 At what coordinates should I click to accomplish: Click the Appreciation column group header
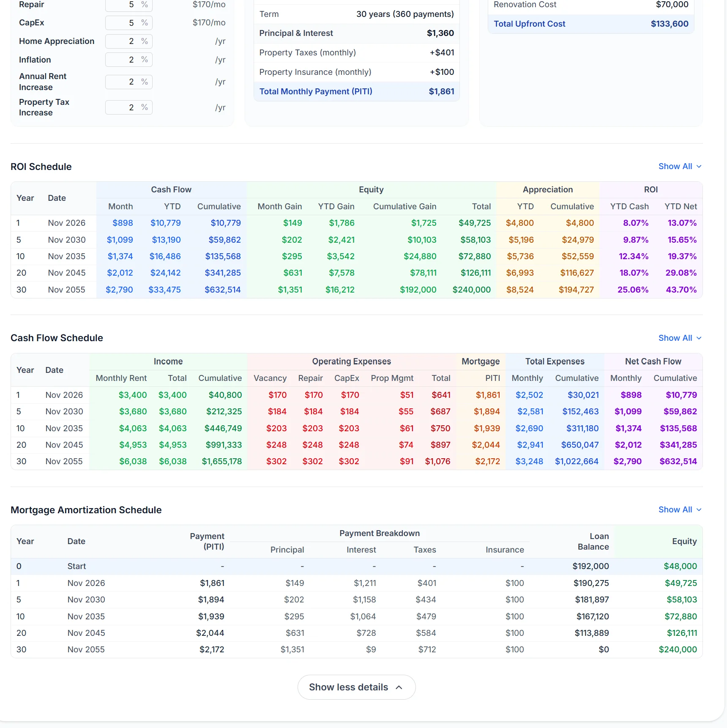click(547, 190)
